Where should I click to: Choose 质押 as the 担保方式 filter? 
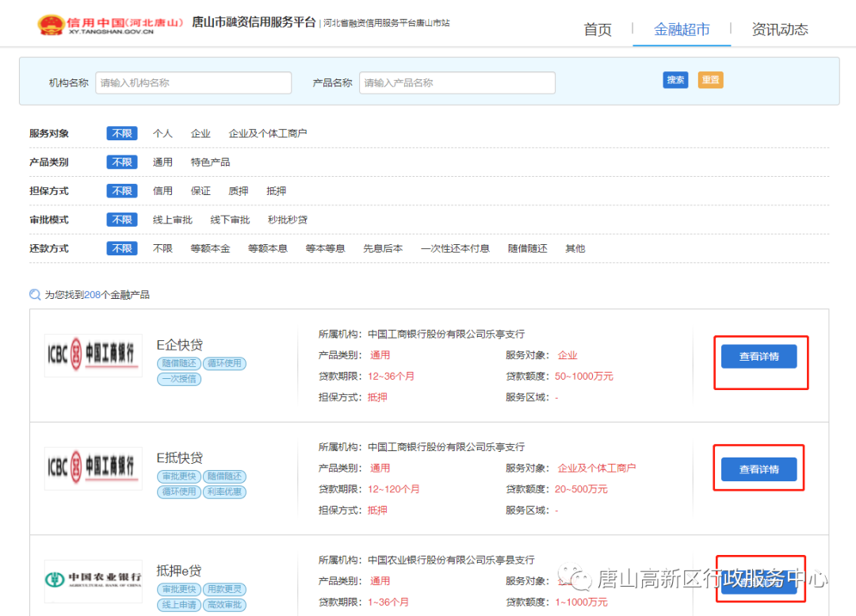click(x=238, y=191)
